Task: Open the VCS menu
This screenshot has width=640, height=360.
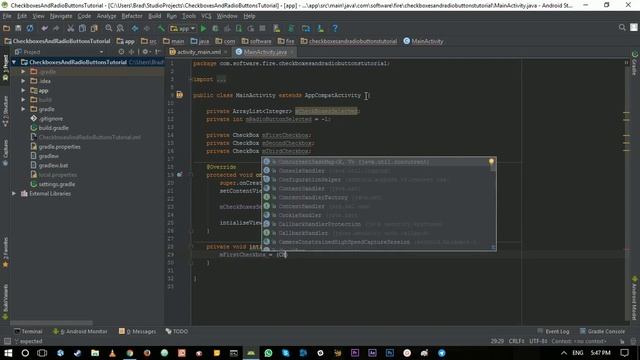Action: [x=206, y=16]
